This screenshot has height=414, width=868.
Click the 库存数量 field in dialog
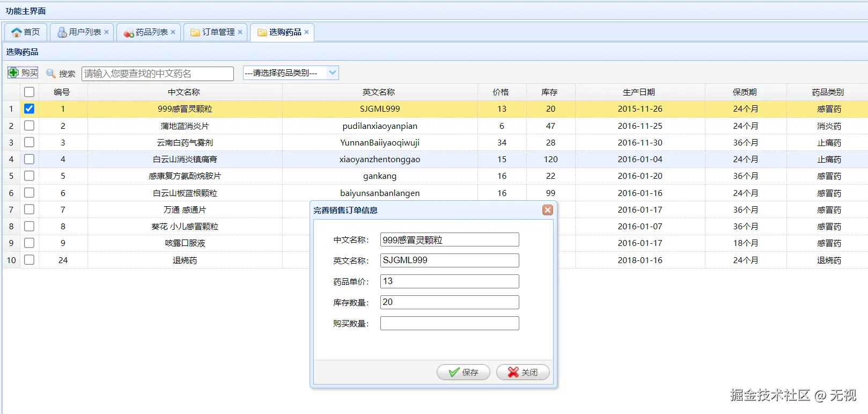[450, 302]
